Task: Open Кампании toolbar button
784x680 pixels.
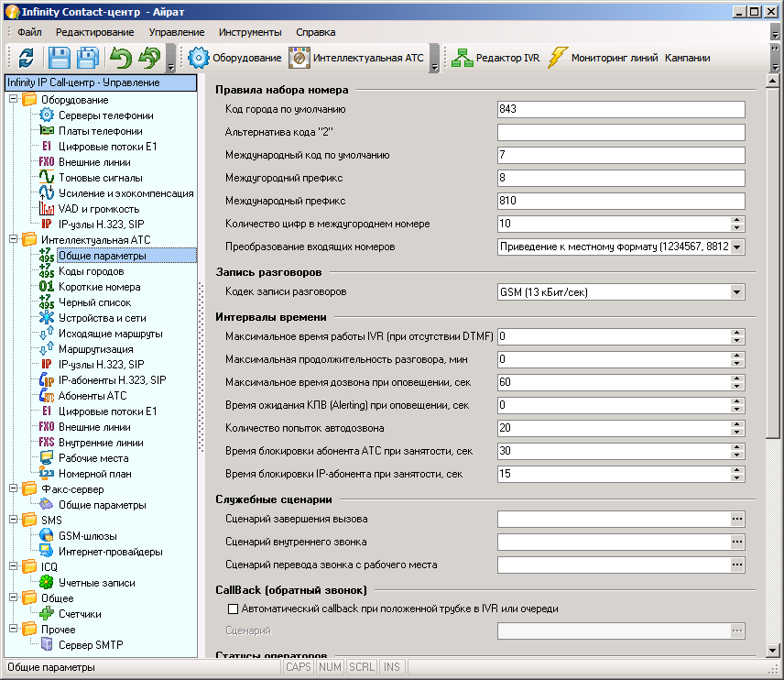Action: tap(687, 58)
